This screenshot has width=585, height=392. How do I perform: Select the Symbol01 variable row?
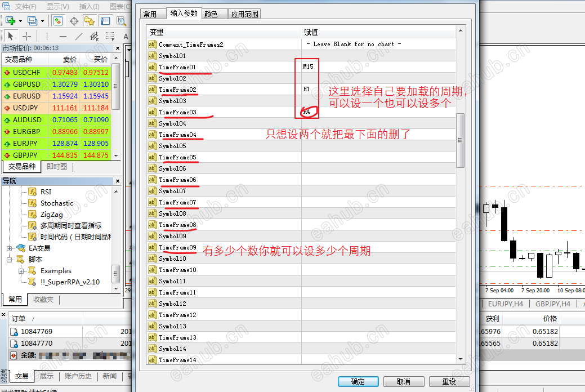pyautogui.click(x=301, y=56)
